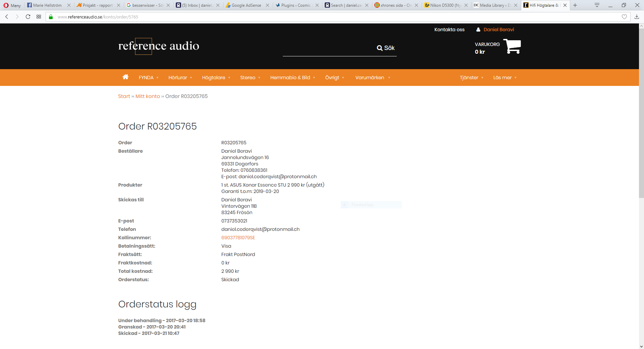Open a new tab with plus icon
Viewport: 644px width, 349px height.
575,5
